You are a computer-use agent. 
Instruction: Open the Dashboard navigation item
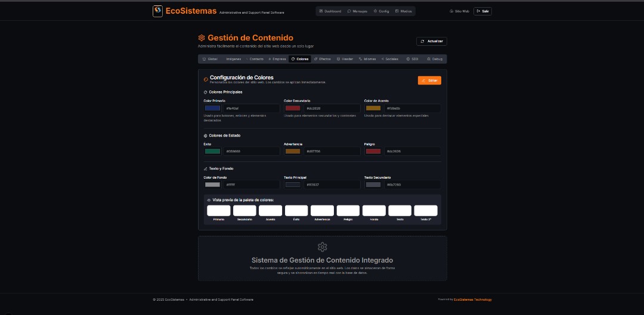pos(330,11)
